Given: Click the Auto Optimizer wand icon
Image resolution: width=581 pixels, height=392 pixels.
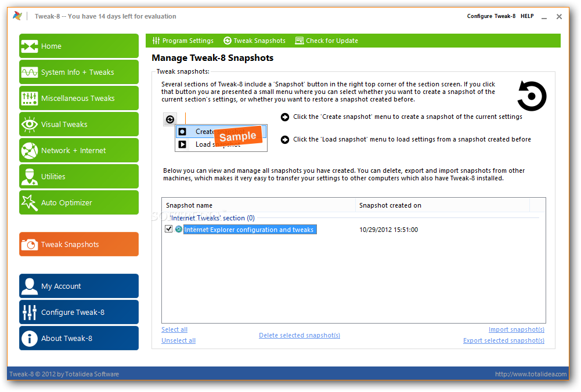Looking at the screenshot, I should [29, 202].
